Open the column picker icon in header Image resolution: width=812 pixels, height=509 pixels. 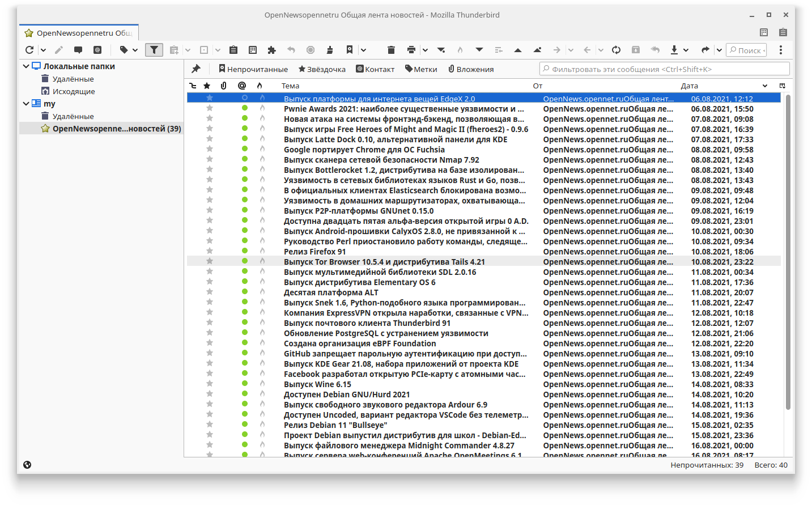(783, 86)
